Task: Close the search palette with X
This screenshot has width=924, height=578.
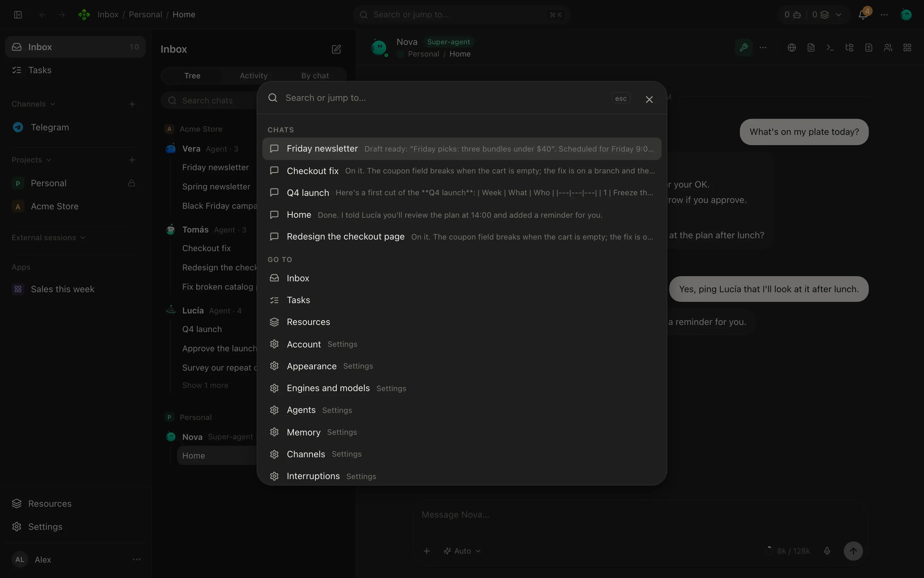Action: tap(649, 100)
